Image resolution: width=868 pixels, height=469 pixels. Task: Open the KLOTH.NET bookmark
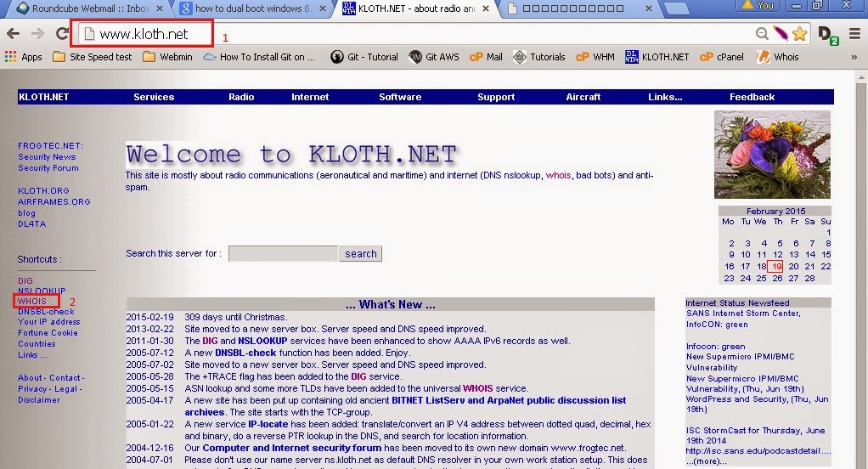[657, 56]
